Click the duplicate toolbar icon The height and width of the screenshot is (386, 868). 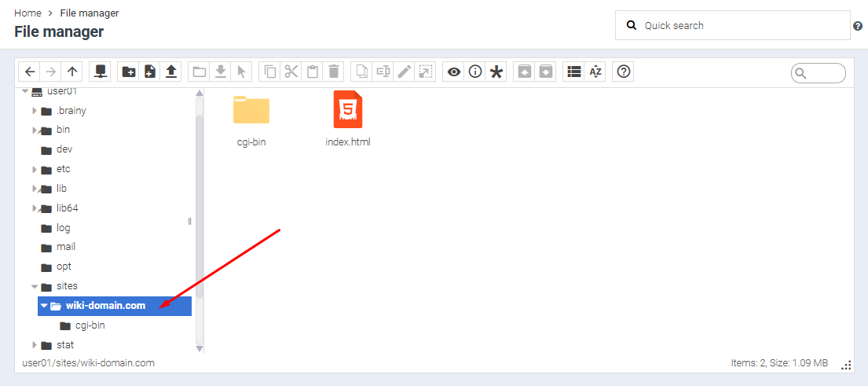coord(362,72)
